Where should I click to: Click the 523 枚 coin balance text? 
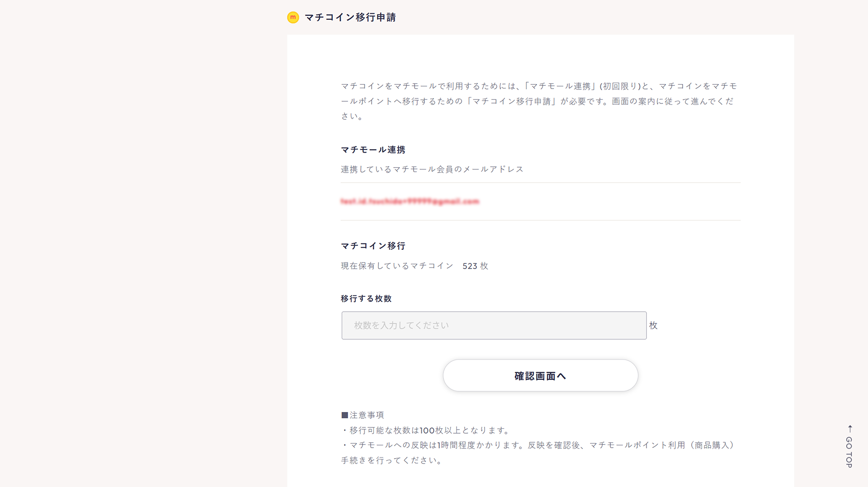pyautogui.click(x=475, y=266)
